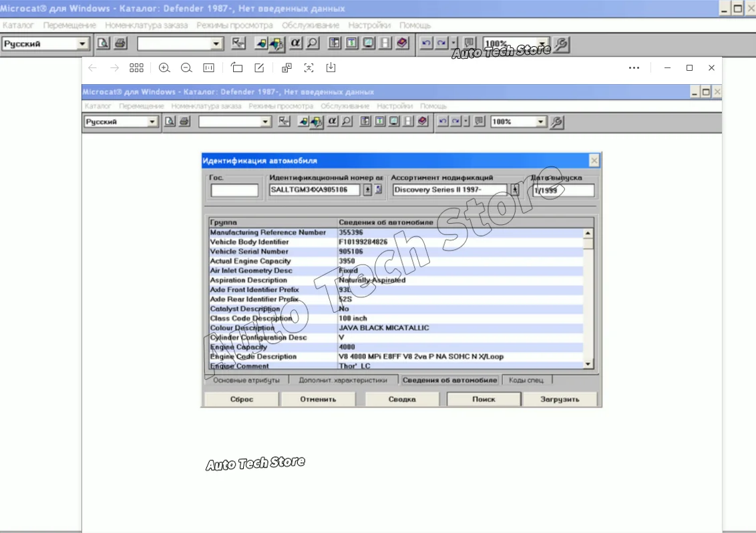The height and width of the screenshot is (533, 756).
Task: Click undo arrow in background Microcat toolbar
Action: [x=425, y=43]
